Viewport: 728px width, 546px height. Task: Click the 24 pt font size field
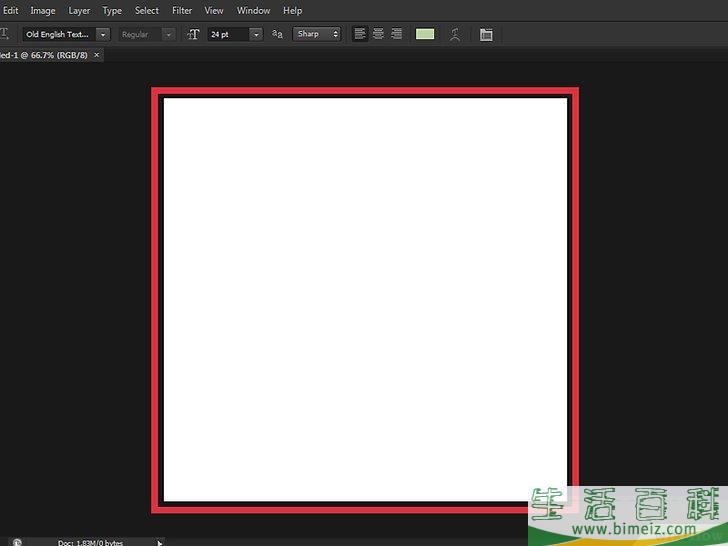(x=228, y=34)
